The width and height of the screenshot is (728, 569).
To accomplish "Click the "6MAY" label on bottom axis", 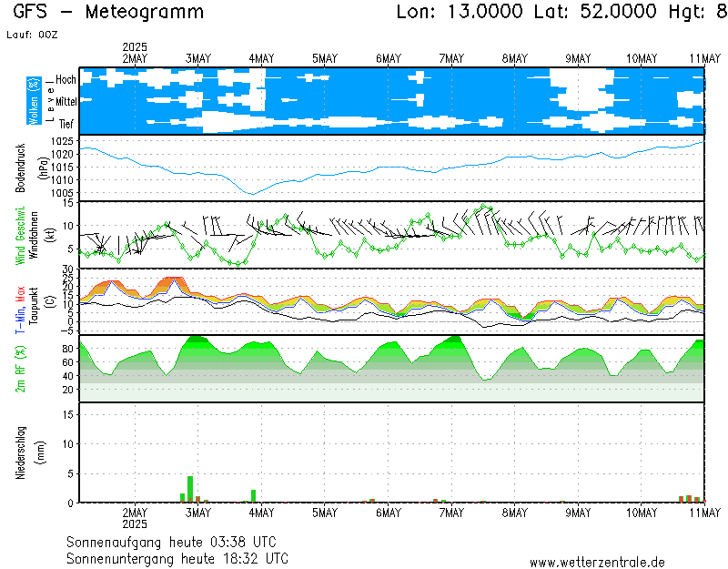I will [x=389, y=513].
